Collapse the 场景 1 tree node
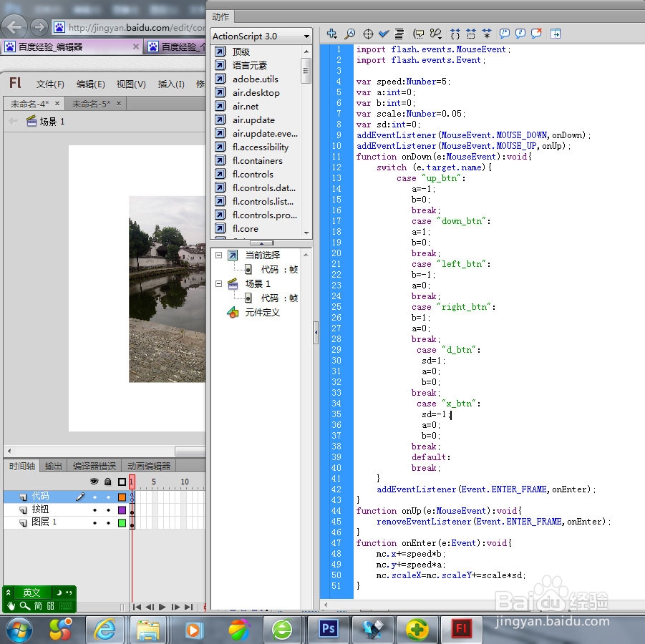This screenshot has height=644, width=645. pos(219,284)
